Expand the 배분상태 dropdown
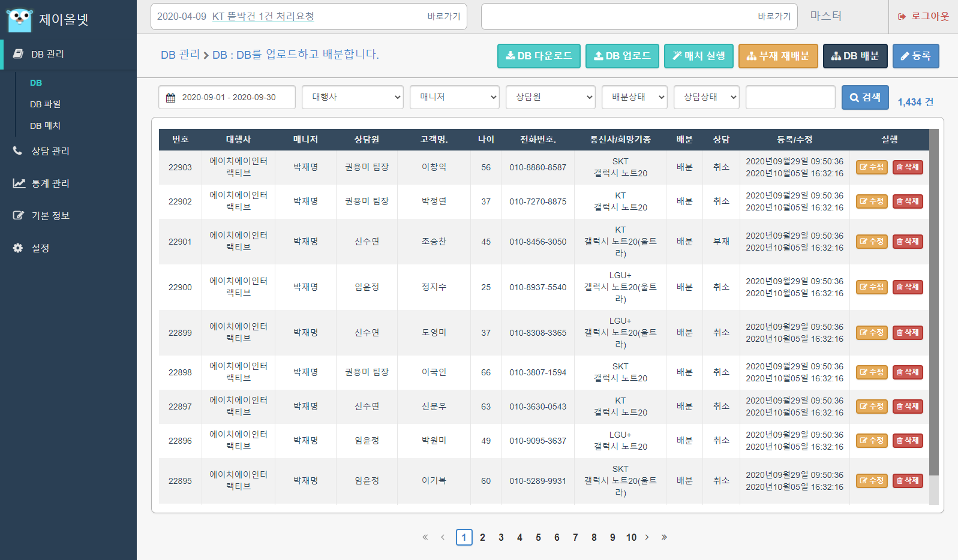Viewport: 958px width, 560px height. [x=635, y=97]
